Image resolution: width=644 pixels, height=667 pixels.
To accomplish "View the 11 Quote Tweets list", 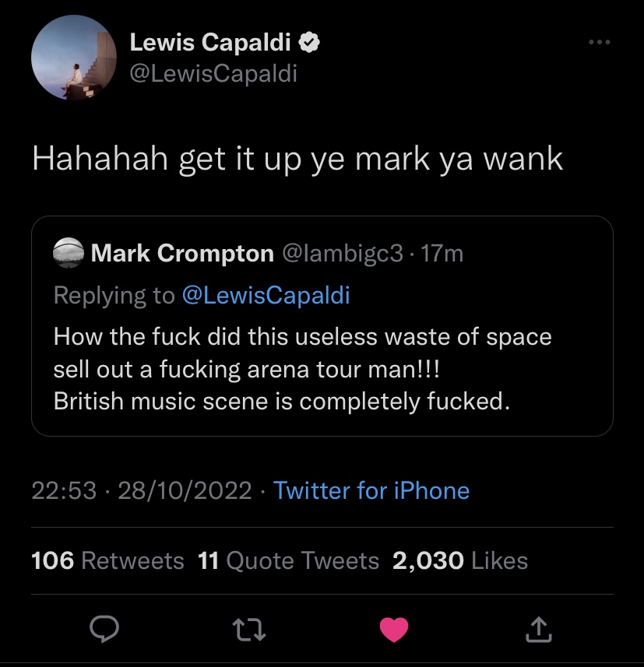I will click(288, 560).
